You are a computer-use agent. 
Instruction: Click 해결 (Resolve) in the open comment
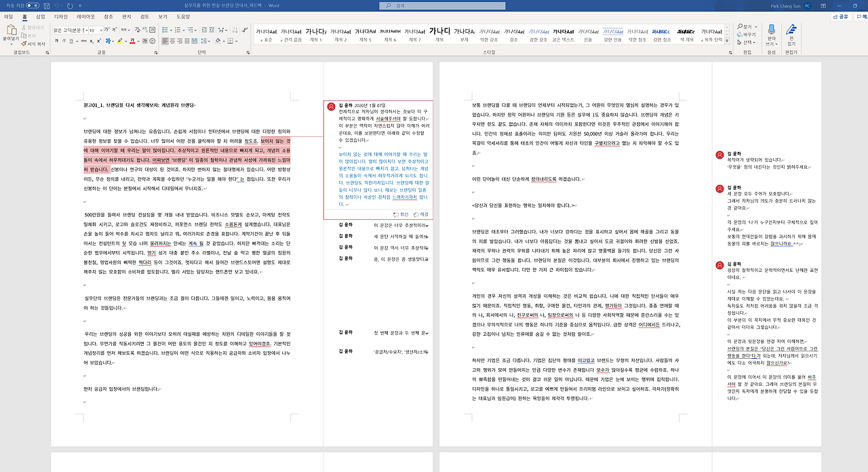point(420,214)
